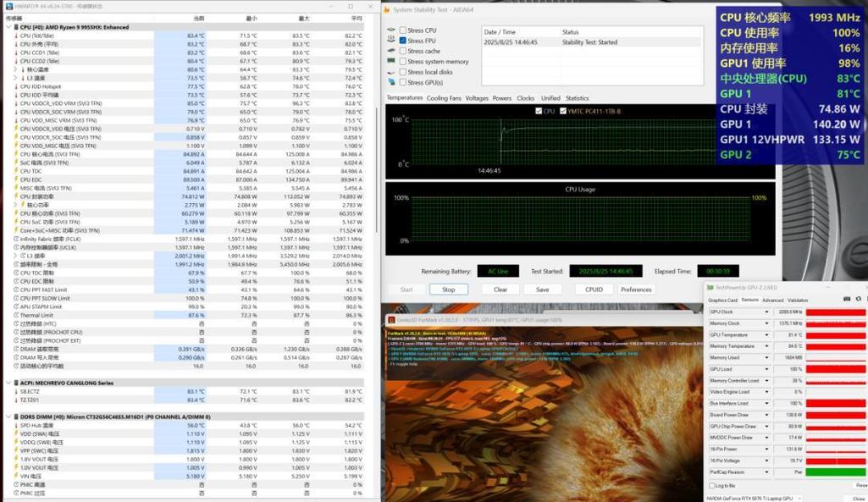Click the lightning icon beside CPU EDC
This screenshot has width=868, height=502.
point(16,179)
